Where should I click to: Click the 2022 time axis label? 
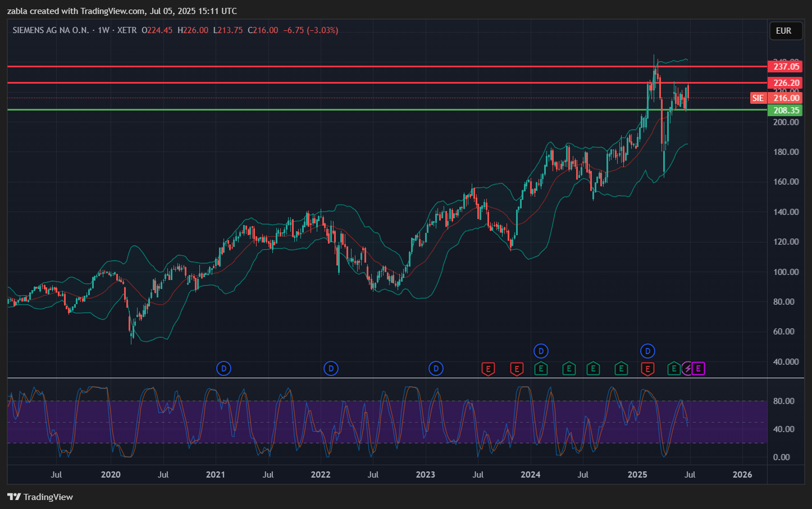click(x=321, y=475)
